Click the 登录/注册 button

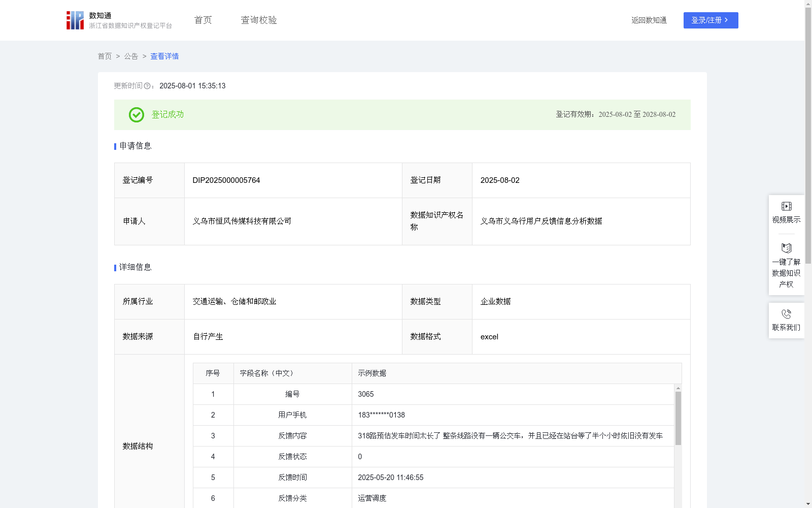[710, 20]
